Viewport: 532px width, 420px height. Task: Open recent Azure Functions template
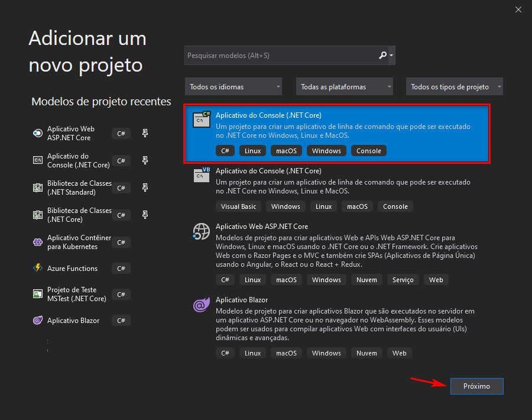(x=73, y=269)
